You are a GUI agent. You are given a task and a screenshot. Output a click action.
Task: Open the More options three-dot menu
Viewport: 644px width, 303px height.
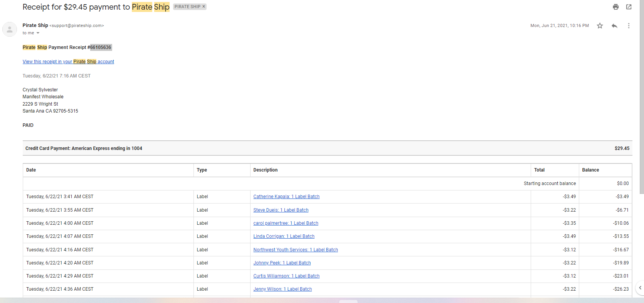point(629,26)
